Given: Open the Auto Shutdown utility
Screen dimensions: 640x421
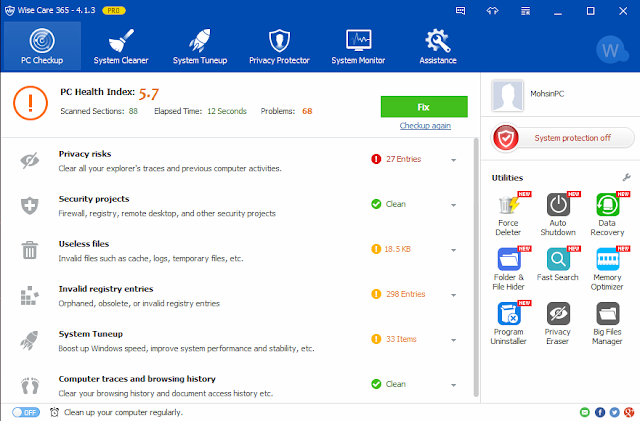Looking at the screenshot, I should coord(558,214).
